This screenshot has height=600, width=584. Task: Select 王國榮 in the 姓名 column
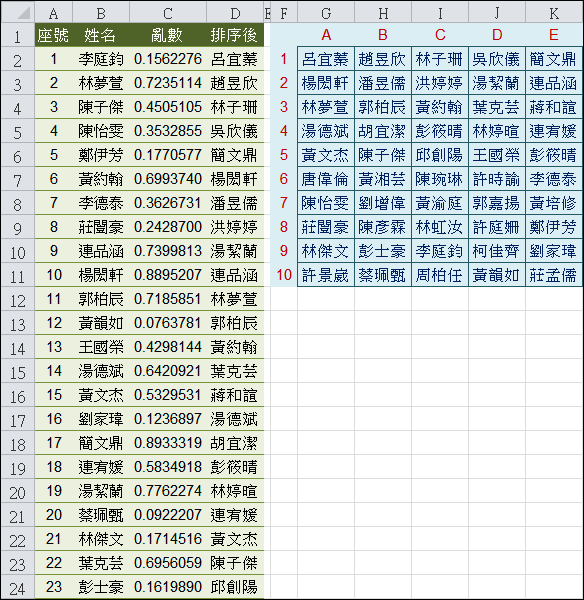101,347
